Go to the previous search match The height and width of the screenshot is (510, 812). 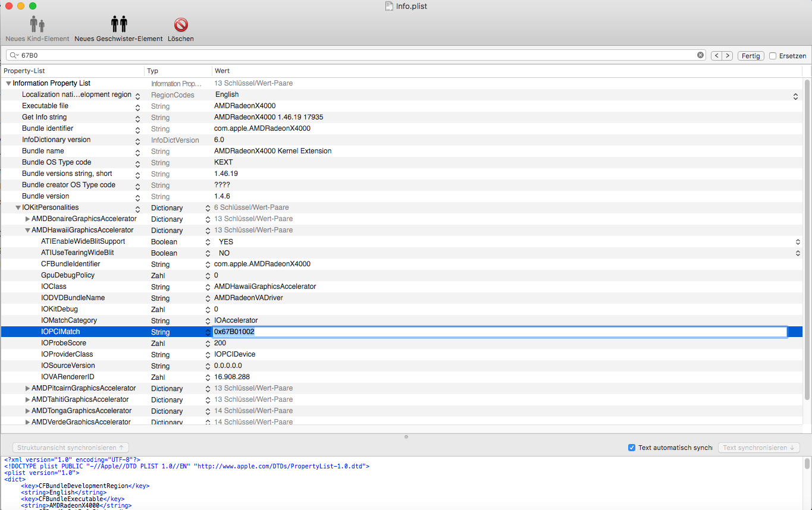coord(716,56)
